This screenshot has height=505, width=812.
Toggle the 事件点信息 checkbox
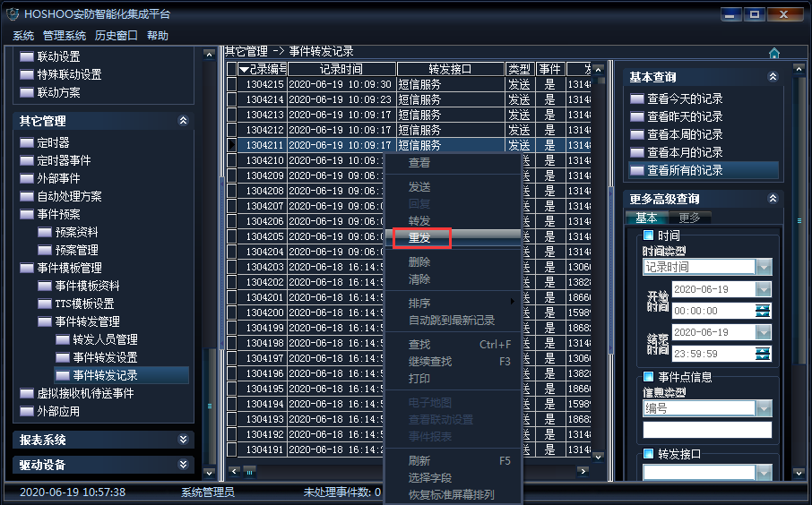click(649, 377)
